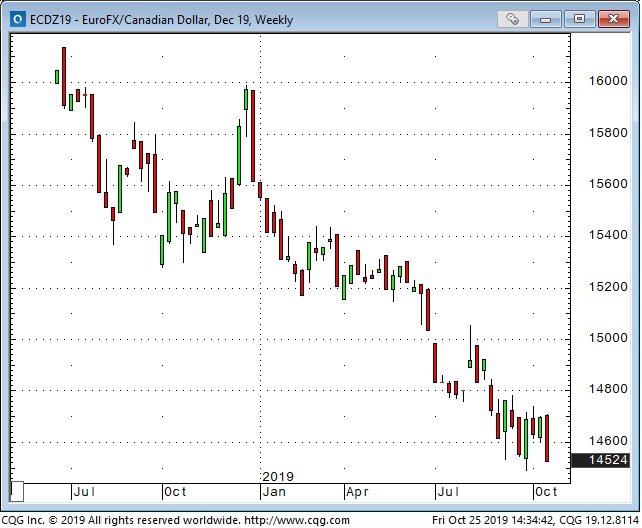Click the first Oct label after Jul 2018
This screenshot has width=642, height=528.
(175, 492)
